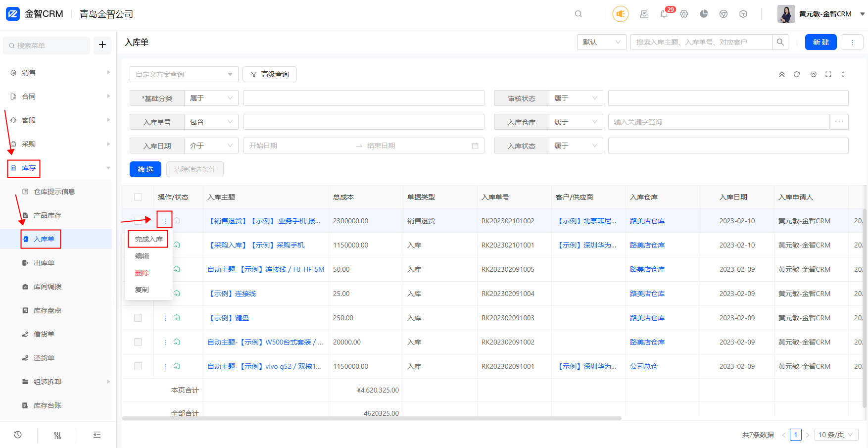Click the 高级查询 button
Image resolution: width=868 pixels, height=448 pixels.
pos(270,74)
